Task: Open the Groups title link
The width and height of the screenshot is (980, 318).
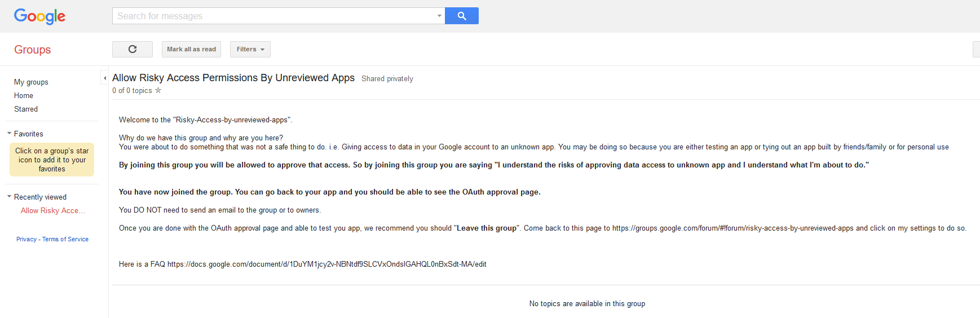Action: (32, 50)
